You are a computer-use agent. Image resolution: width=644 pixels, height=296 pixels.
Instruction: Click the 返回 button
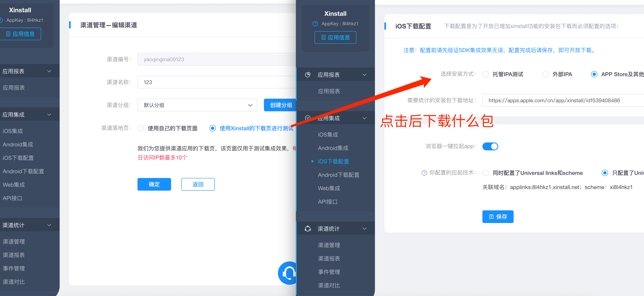pyautogui.click(x=198, y=184)
